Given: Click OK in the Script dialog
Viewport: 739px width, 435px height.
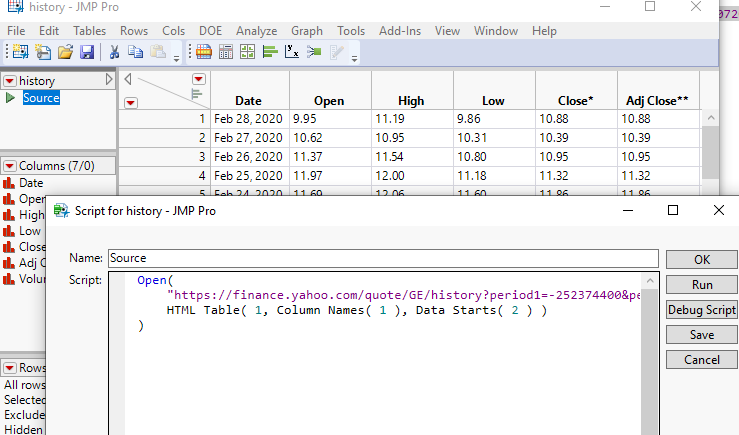Looking at the screenshot, I should tap(702, 260).
